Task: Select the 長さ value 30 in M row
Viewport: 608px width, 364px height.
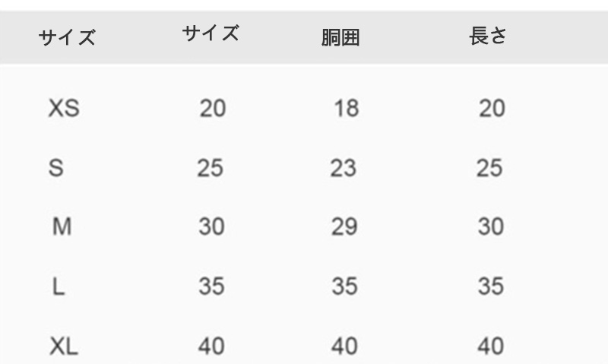Action: coord(491,226)
